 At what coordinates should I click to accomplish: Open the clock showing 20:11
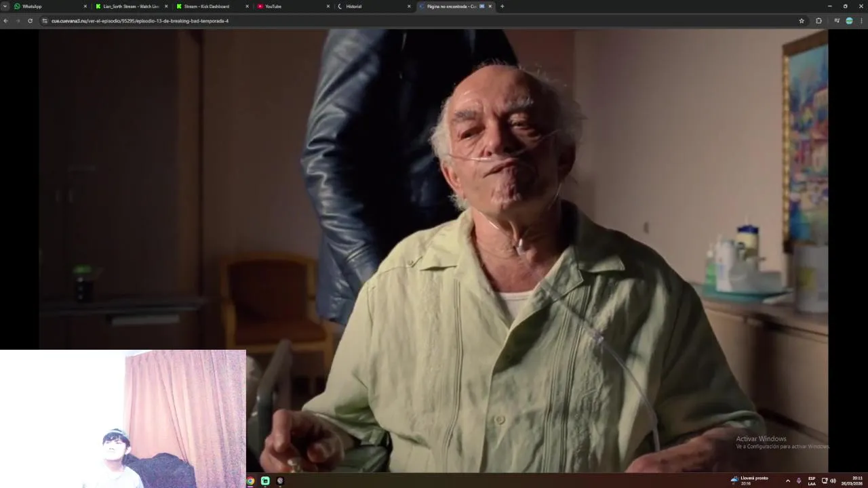point(852,481)
